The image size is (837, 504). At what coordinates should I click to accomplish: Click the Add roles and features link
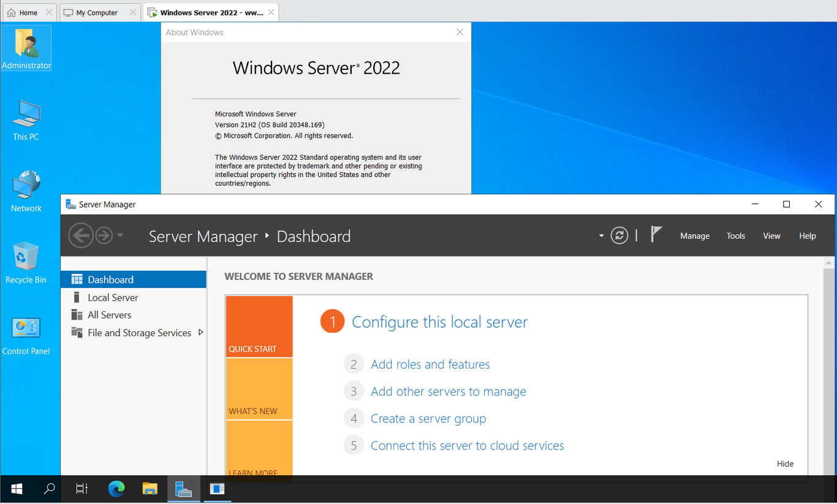(x=430, y=364)
